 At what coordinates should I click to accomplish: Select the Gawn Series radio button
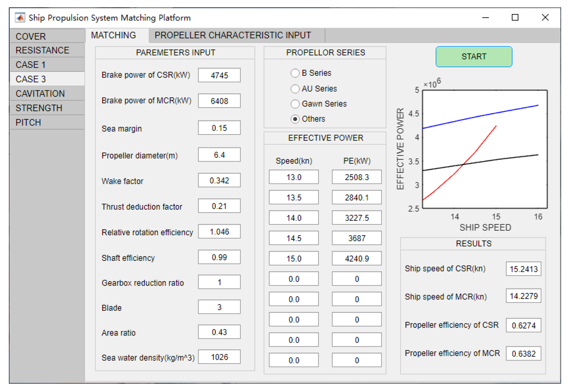pyautogui.click(x=295, y=104)
